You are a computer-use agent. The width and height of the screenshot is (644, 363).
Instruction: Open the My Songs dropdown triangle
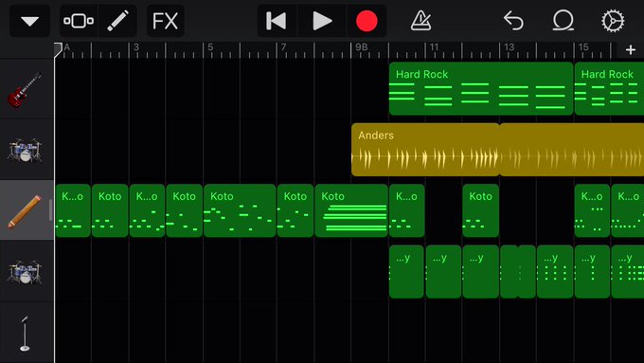(x=29, y=21)
